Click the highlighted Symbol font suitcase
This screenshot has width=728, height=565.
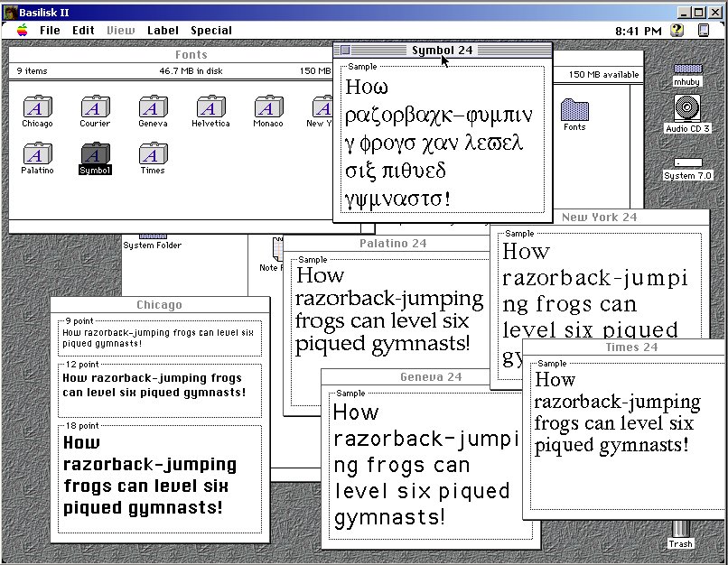pos(95,154)
